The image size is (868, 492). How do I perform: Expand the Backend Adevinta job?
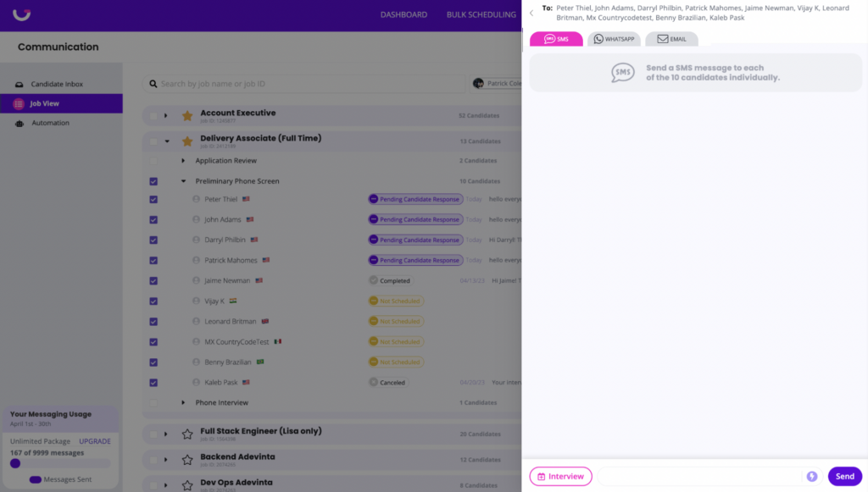coord(165,459)
